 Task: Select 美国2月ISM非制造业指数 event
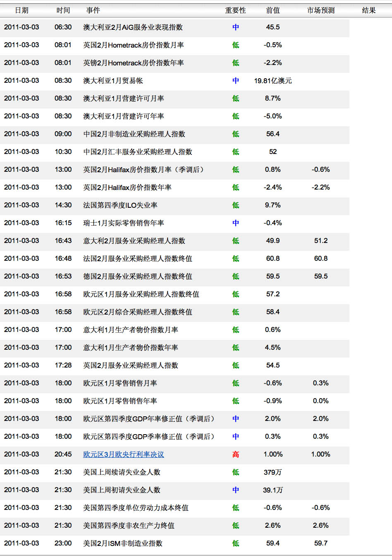point(123,543)
